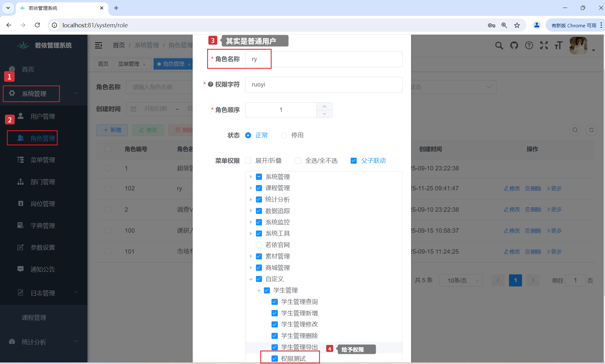
Task: Click the permission string help icon
Action: click(210, 85)
